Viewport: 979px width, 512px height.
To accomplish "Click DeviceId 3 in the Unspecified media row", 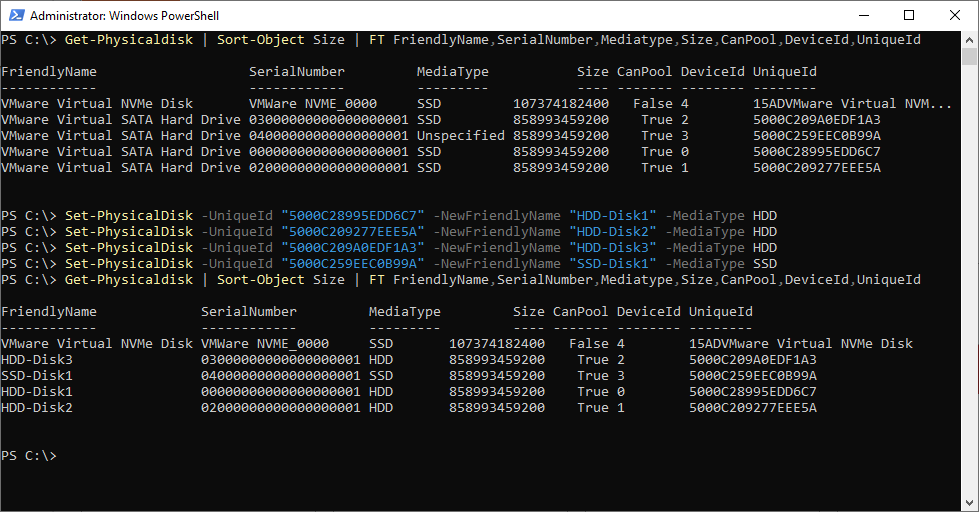I will click(x=685, y=135).
